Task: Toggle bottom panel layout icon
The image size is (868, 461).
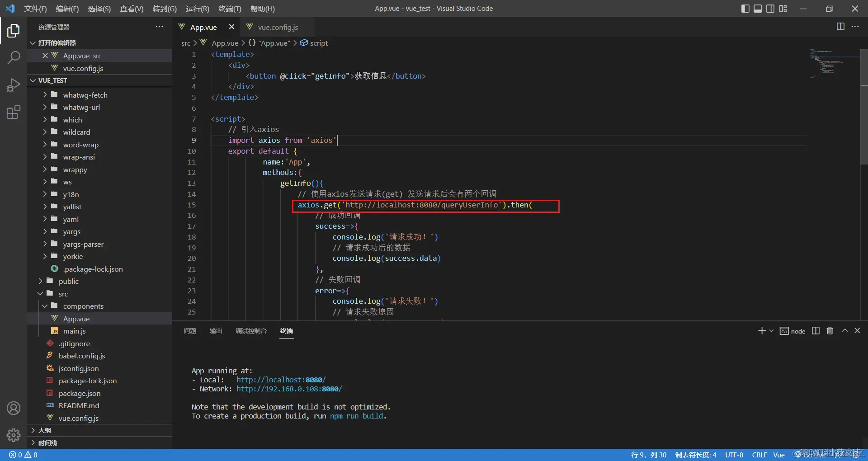Action: click(x=758, y=9)
